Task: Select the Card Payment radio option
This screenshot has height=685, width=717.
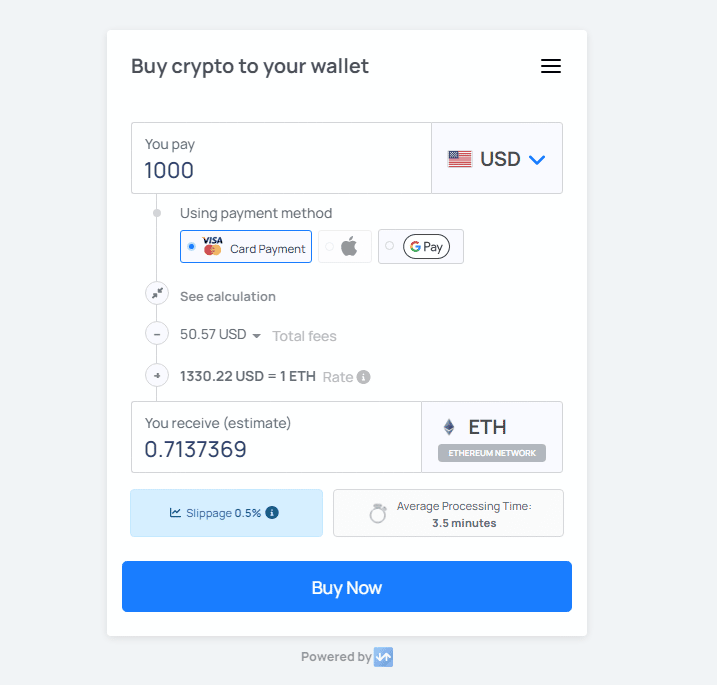Action: (x=191, y=246)
